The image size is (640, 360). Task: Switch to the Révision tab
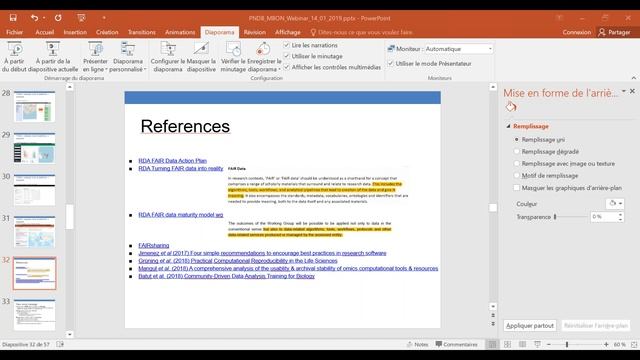[255, 32]
